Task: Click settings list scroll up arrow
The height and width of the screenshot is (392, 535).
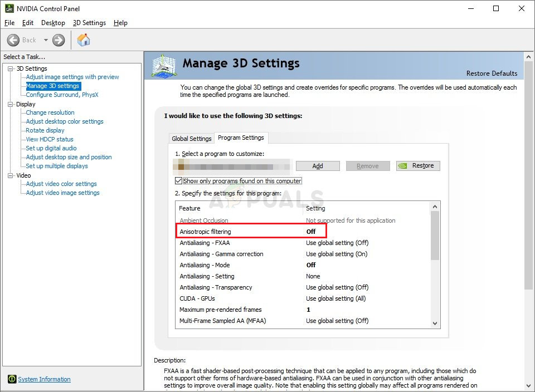Action: [x=435, y=207]
